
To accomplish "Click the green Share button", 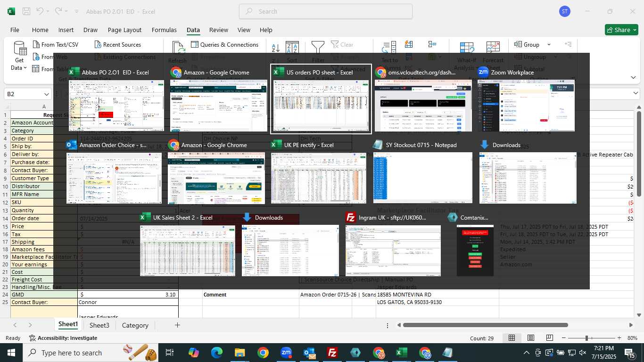I will click(621, 30).
